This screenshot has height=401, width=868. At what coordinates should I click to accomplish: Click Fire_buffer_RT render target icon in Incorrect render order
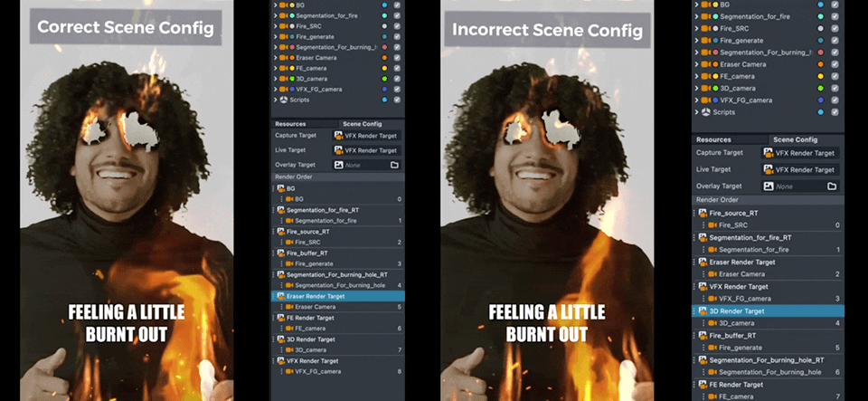(701, 335)
